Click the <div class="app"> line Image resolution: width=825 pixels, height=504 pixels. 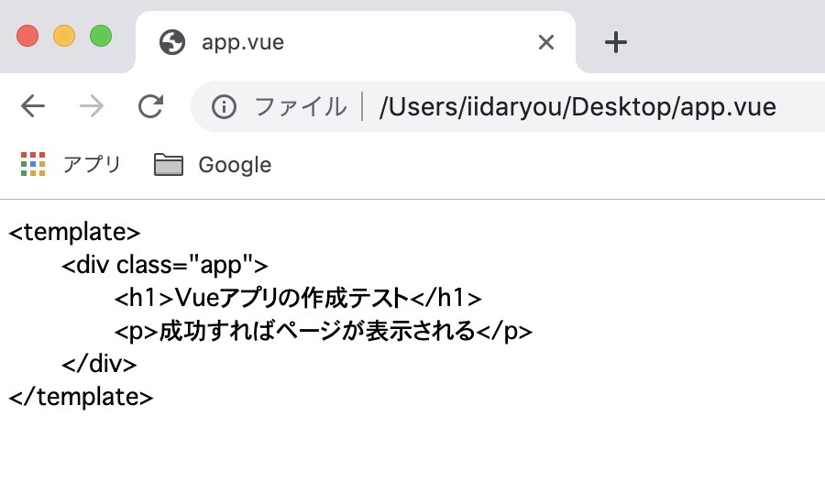pos(165,265)
